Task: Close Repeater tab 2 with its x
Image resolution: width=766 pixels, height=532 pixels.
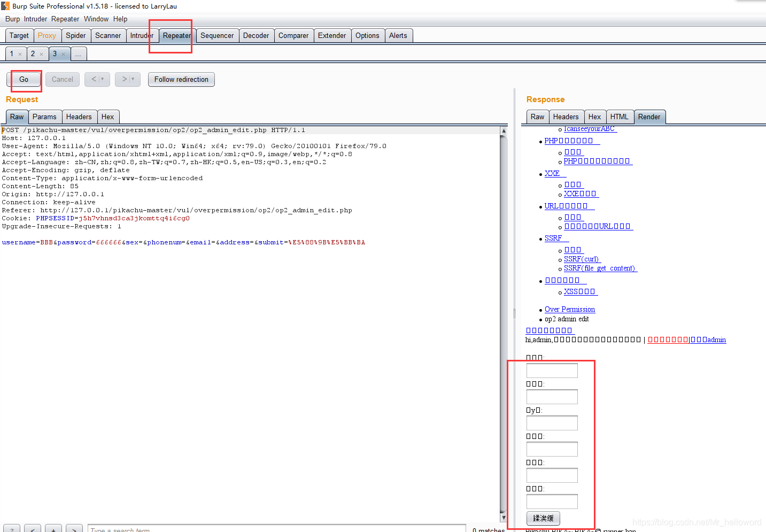Action: click(x=42, y=54)
